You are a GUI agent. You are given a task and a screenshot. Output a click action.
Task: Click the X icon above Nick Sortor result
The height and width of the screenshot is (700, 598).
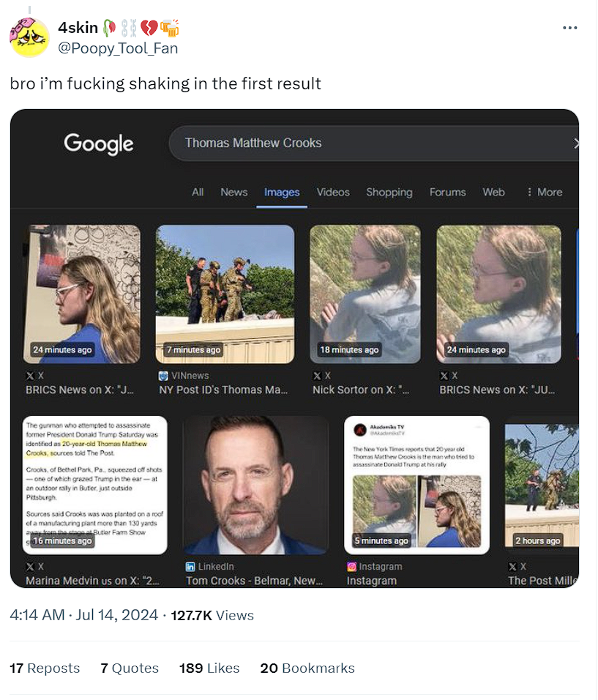coord(317,375)
